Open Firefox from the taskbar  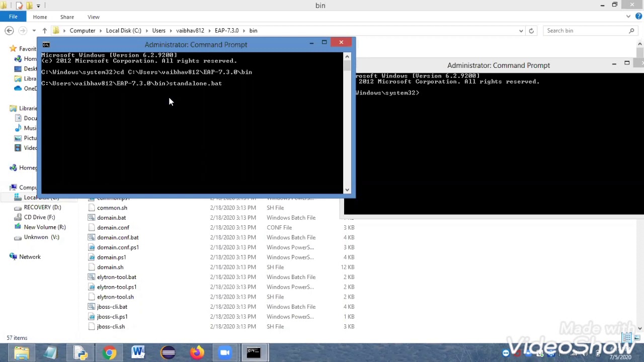197,352
